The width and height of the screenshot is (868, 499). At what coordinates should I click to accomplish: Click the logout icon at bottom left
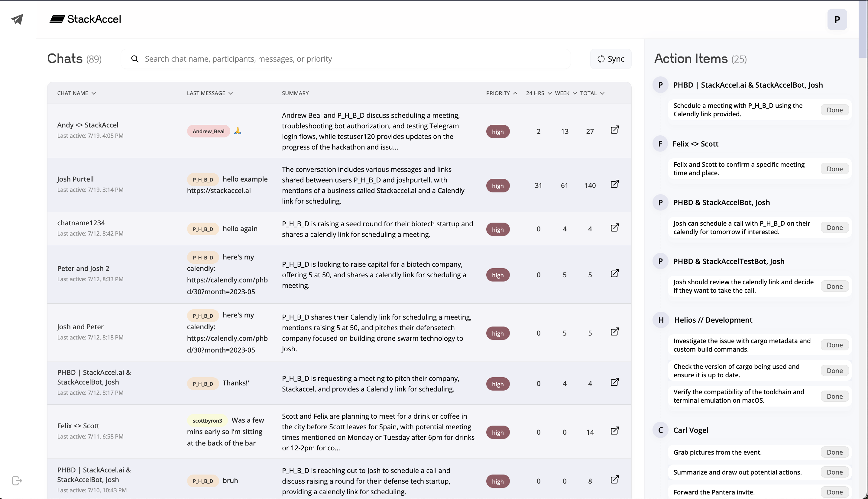[17, 481]
